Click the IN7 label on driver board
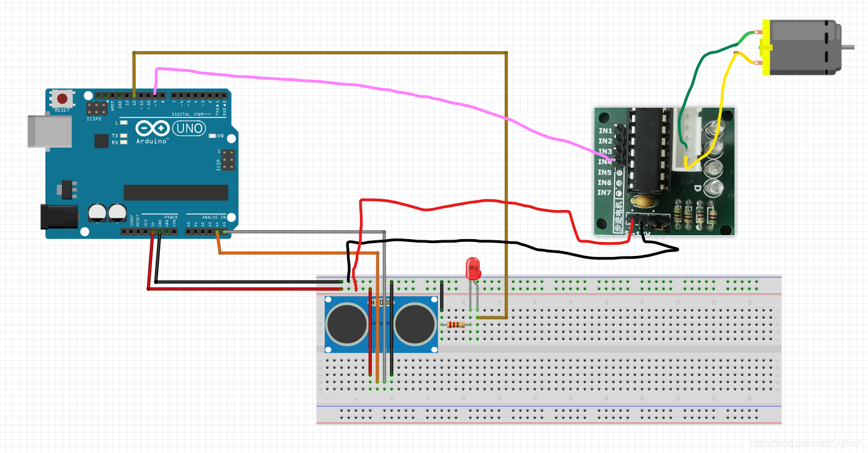Image resolution: width=868 pixels, height=453 pixels. [x=604, y=193]
